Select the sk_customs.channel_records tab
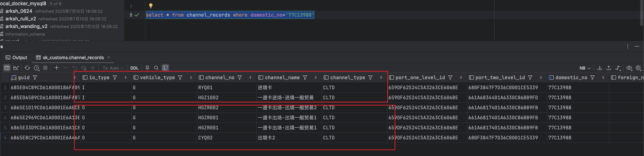 pyautogui.click(x=73, y=57)
